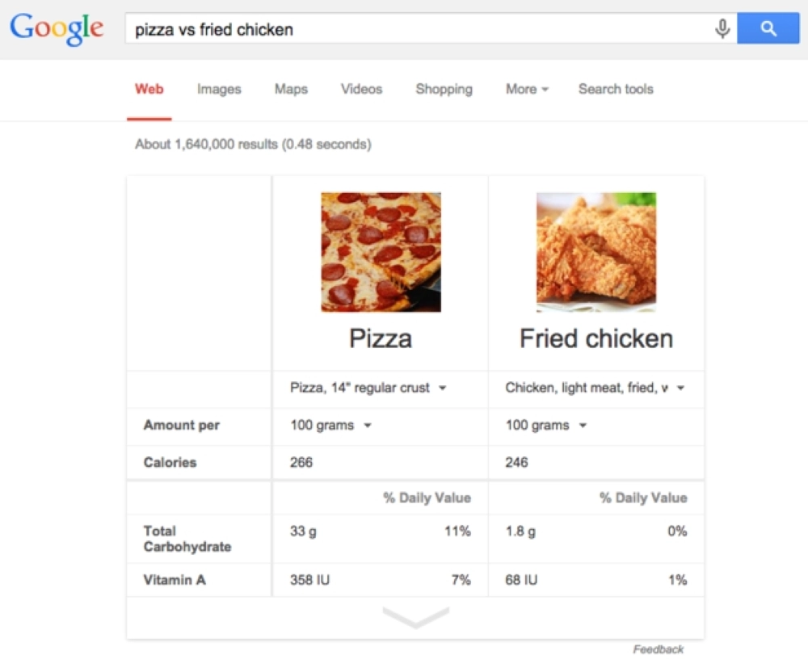Switch to the Shopping tab
Viewport: 808px width, 672px height.
click(x=444, y=90)
